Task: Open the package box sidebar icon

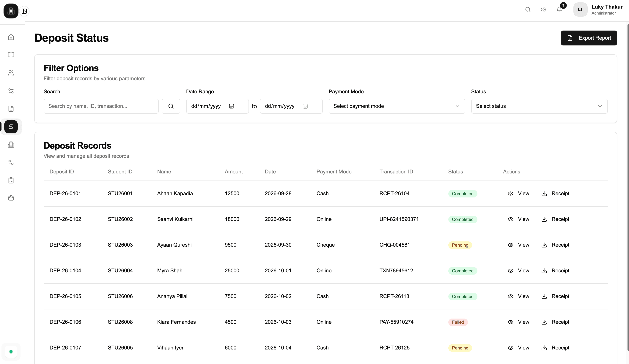Action: click(11, 198)
